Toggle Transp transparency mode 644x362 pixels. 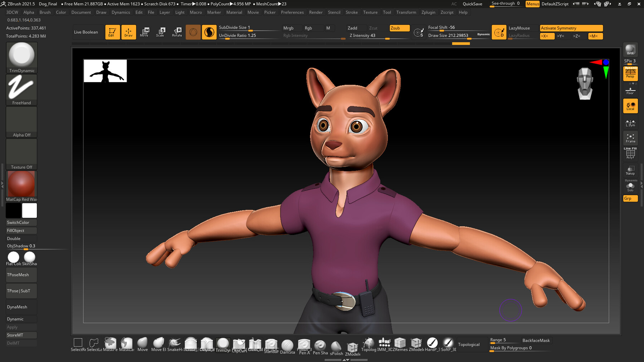tap(630, 170)
